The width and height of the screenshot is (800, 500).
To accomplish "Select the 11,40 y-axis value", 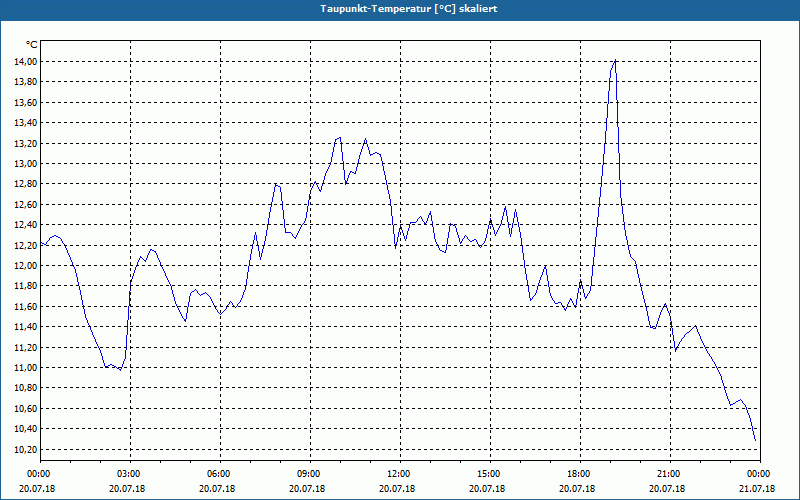I will pyautogui.click(x=27, y=327).
